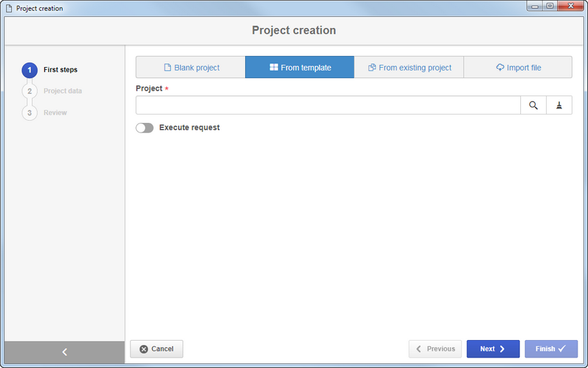The width and height of the screenshot is (588, 368).
Task: Choose the Import file tab
Action: tap(518, 68)
